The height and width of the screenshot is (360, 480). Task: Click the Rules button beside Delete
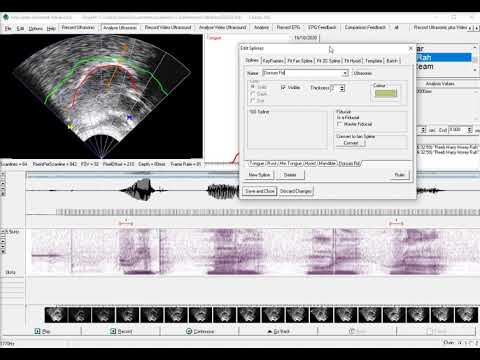(400, 175)
